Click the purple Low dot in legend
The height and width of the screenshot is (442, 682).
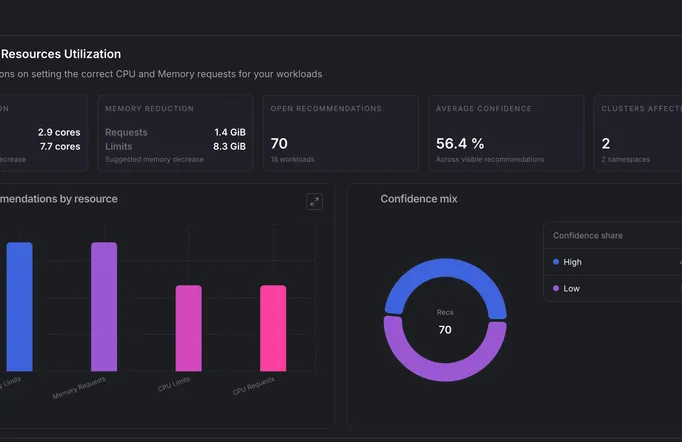point(556,288)
